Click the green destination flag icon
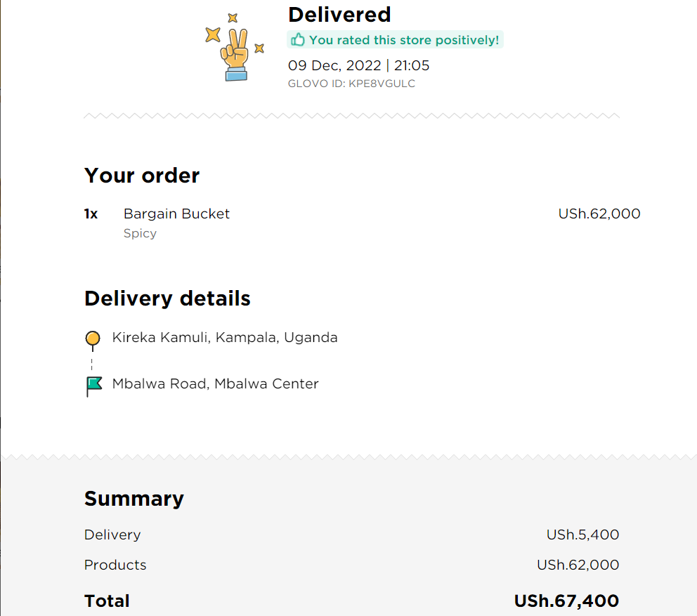The width and height of the screenshot is (697, 616). [93, 386]
